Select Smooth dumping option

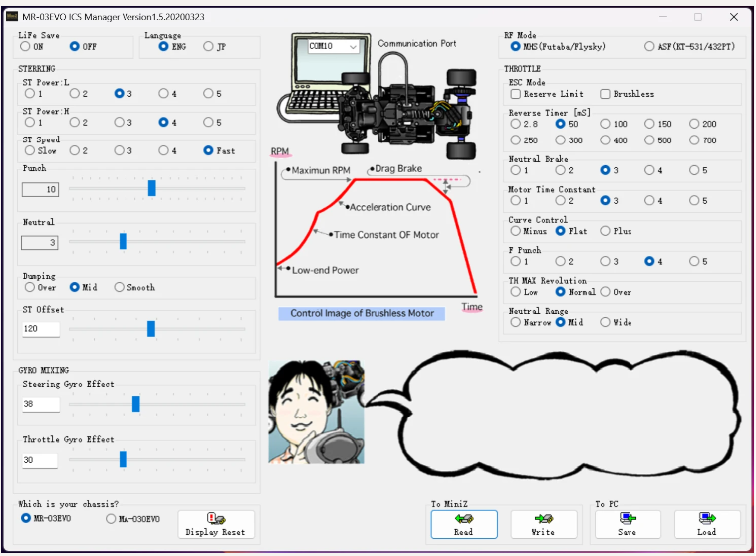(x=119, y=287)
